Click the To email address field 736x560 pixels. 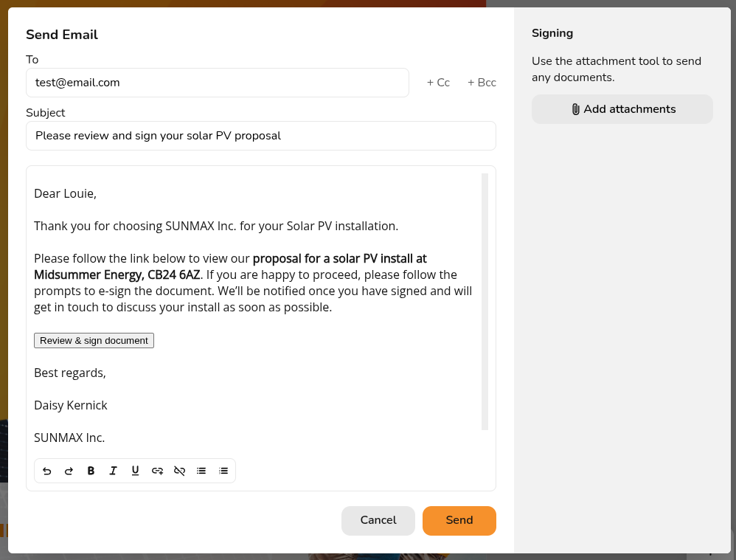218,83
